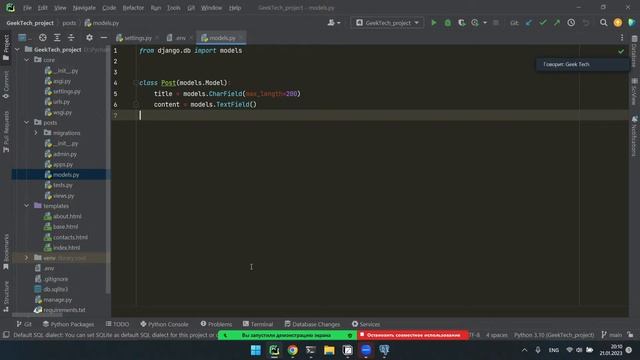Open Search Everywhere magnifier
Screen dimensions: 640x360
pos(603,23)
